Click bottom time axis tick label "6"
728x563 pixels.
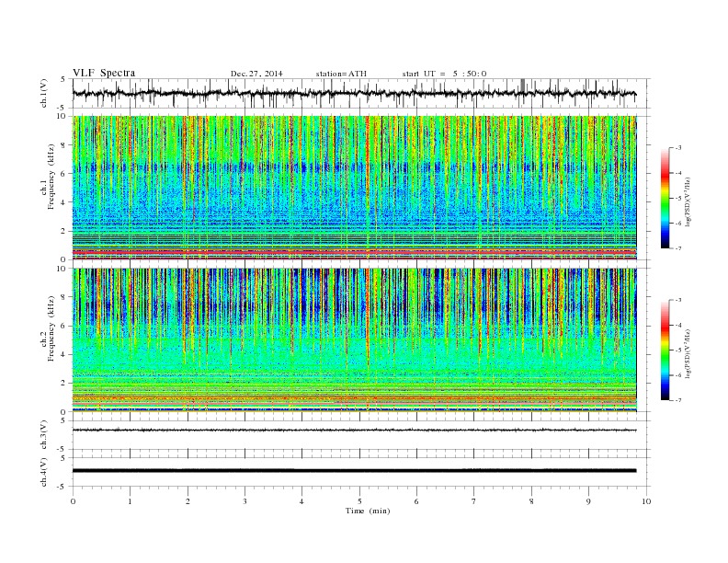point(416,501)
